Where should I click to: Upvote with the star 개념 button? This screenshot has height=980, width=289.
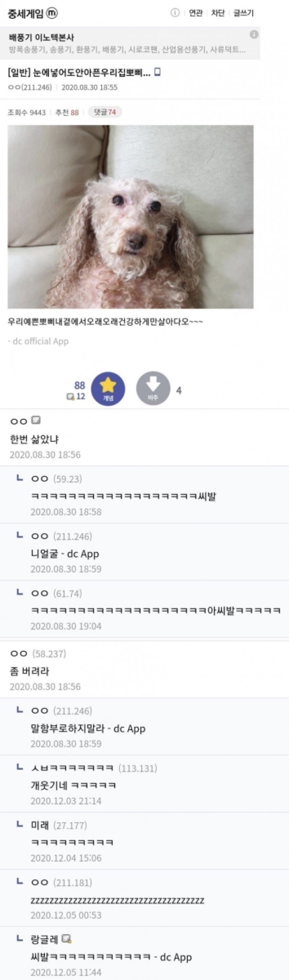pos(108,388)
